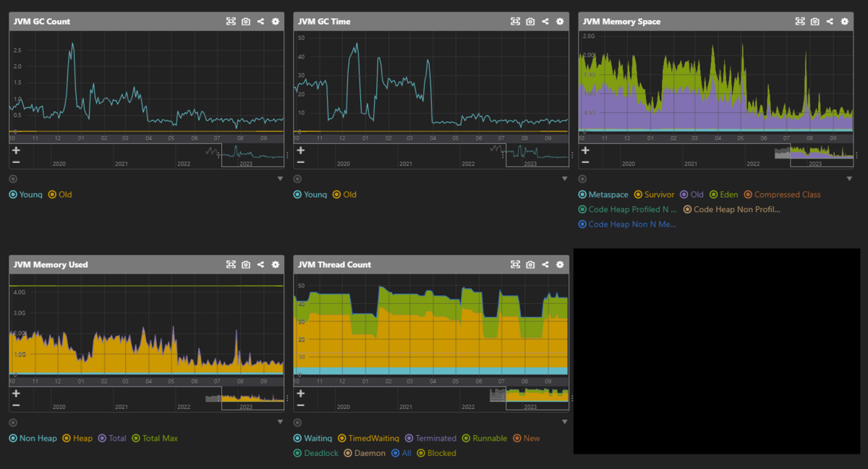Screen dimensions: 868x469
Task: Share the JVM Memory Space panel
Action: pyautogui.click(x=830, y=22)
